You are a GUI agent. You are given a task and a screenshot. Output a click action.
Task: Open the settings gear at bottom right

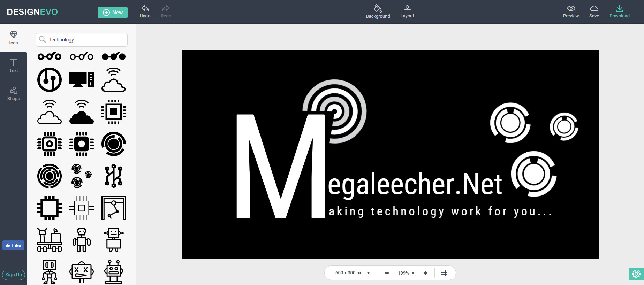[636, 274]
